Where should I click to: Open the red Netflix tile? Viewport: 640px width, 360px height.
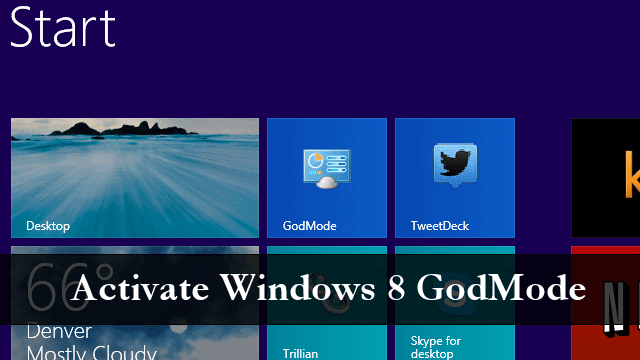coord(606,303)
